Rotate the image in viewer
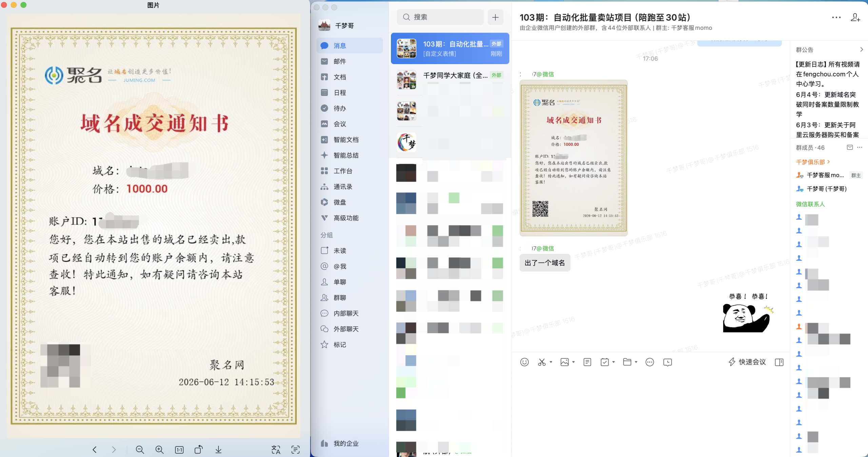Screen dimensions: 868x457 point(199,450)
